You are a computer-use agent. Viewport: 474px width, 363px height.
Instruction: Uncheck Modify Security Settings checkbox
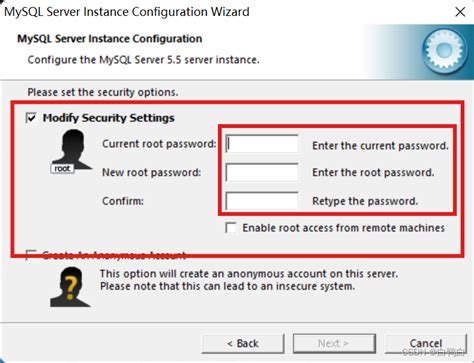click(x=31, y=118)
